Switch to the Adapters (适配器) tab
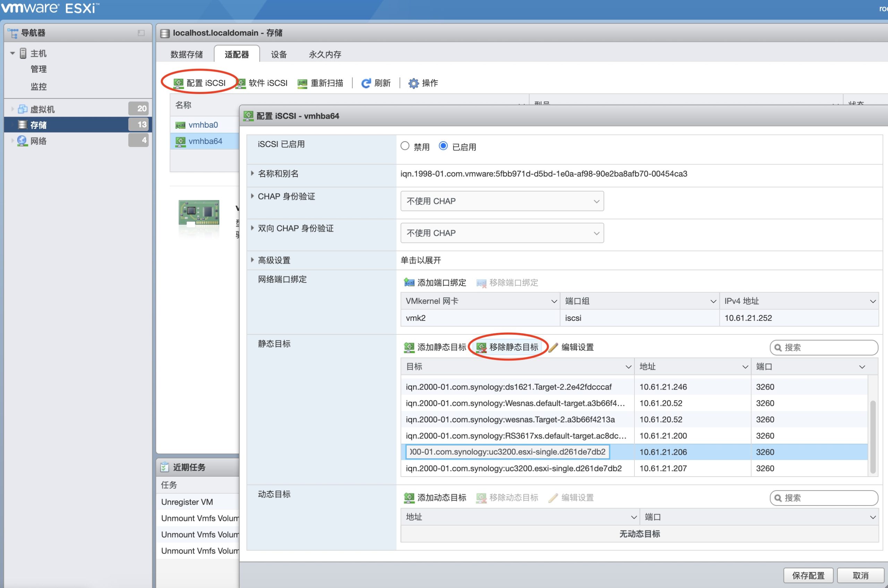 tap(237, 54)
